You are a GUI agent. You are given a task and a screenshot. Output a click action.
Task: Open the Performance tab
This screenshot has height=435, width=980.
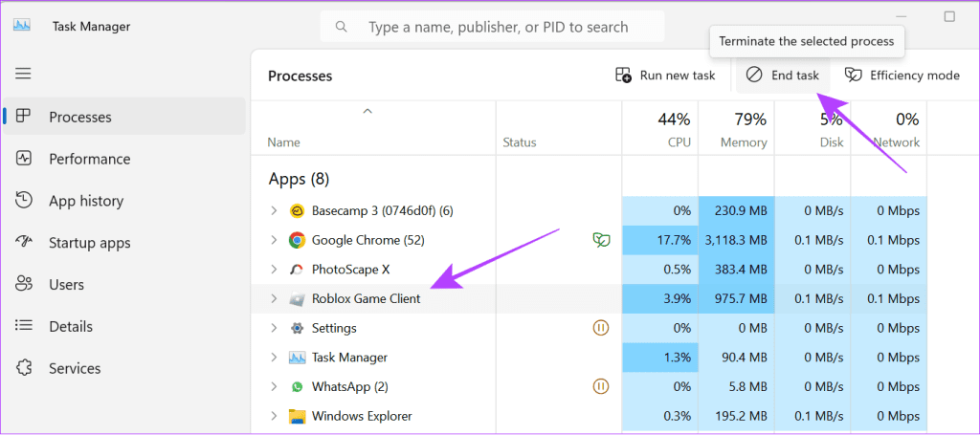coord(89,159)
